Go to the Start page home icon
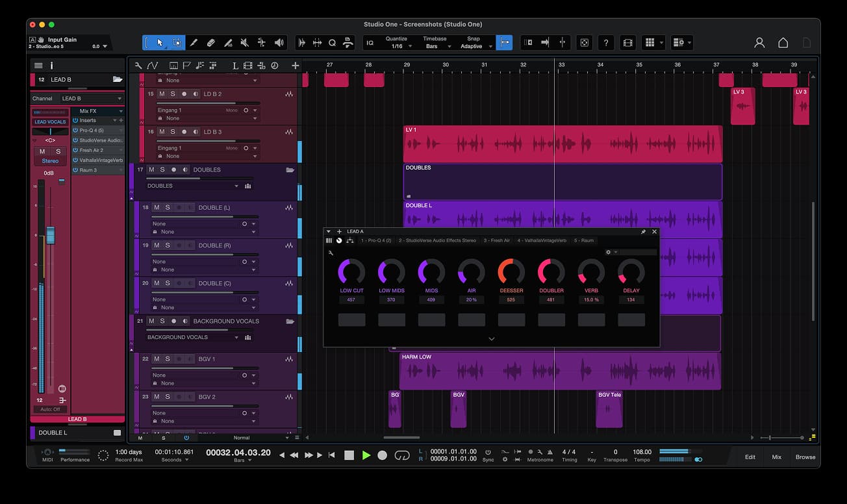Image resolution: width=847 pixels, height=504 pixels. point(783,43)
